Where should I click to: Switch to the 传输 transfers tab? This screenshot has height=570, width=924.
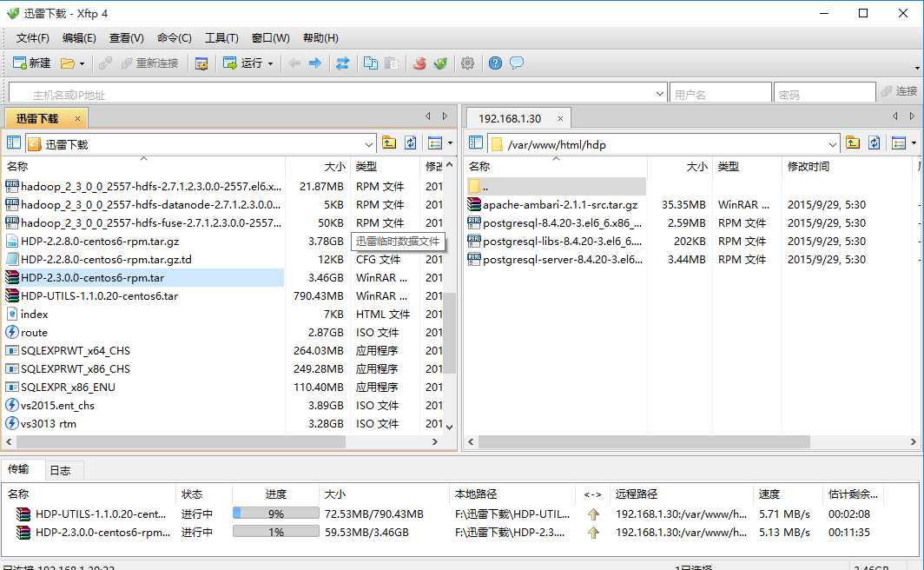coord(18,469)
